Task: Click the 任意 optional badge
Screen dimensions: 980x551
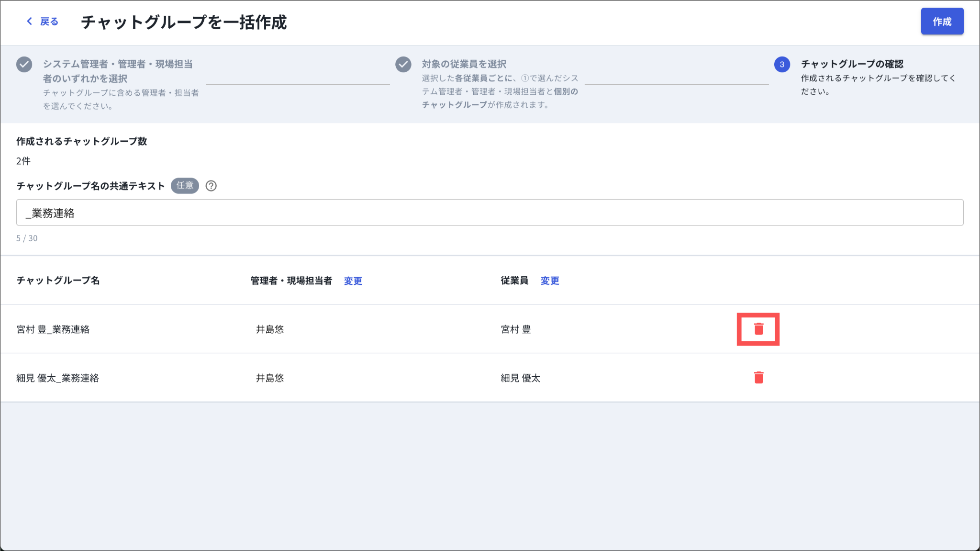Action: (185, 186)
